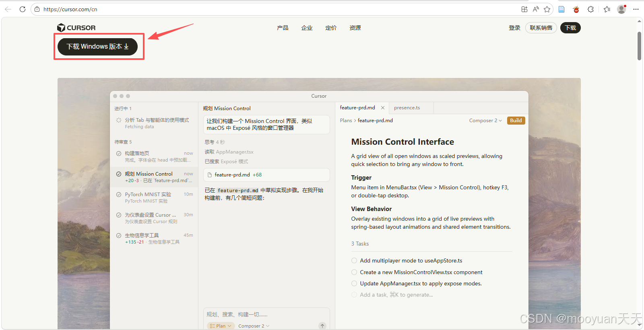Click the check icon beside PyTorch MNIST 实验
This screenshot has width=644, height=330.
tap(119, 195)
